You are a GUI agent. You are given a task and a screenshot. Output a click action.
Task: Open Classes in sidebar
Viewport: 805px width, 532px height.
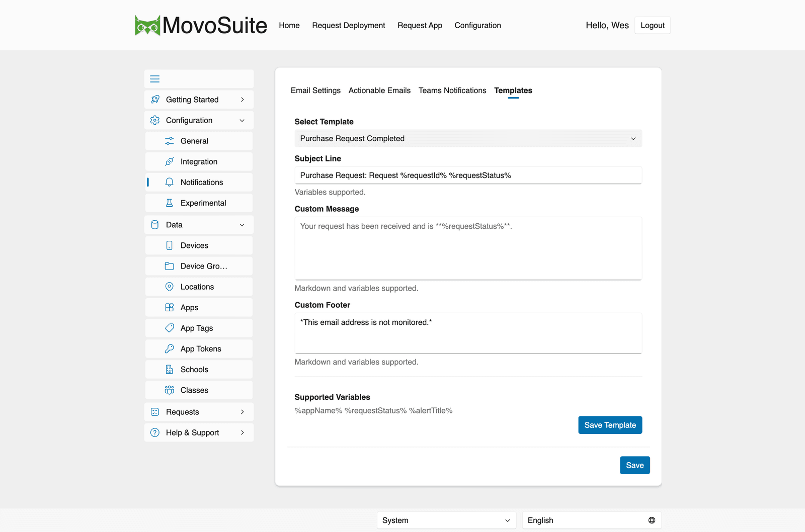tap(199, 390)
